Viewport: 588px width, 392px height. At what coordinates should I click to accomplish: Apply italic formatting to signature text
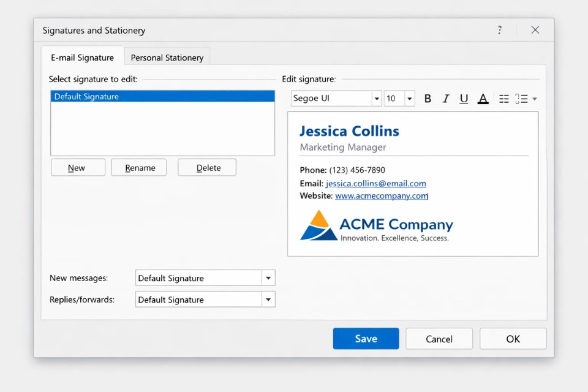click(x=446, y=99)
